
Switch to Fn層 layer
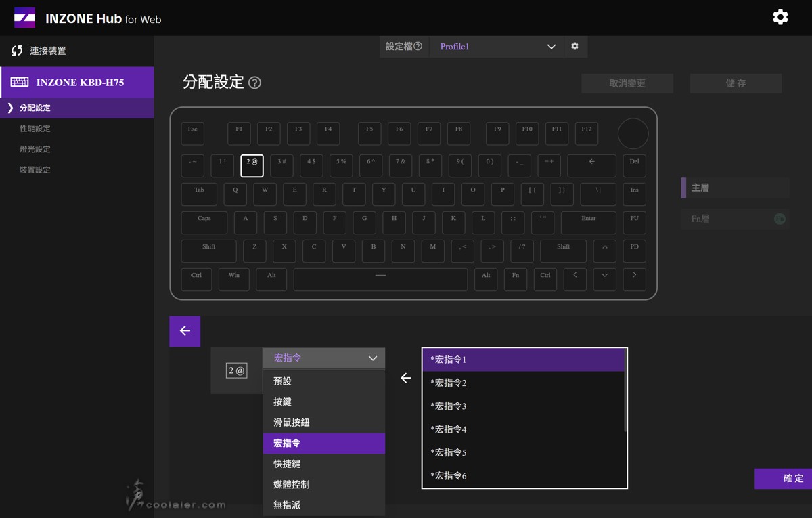pyautogui.click(x=735, y=219)
